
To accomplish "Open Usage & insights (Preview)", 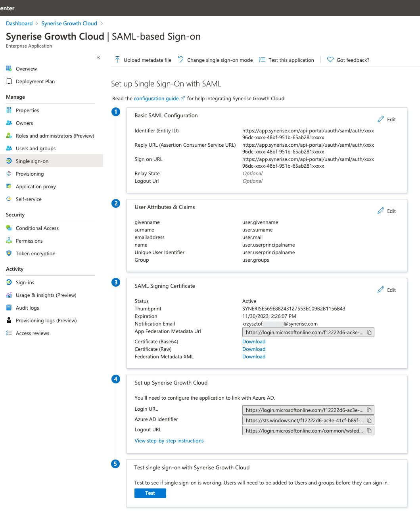I will [x=45, y=295].
